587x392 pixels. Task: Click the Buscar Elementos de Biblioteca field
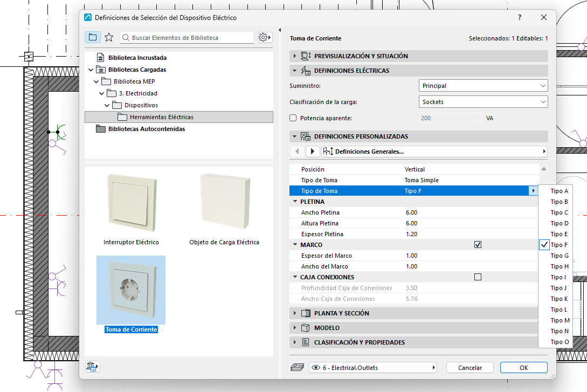187,37
